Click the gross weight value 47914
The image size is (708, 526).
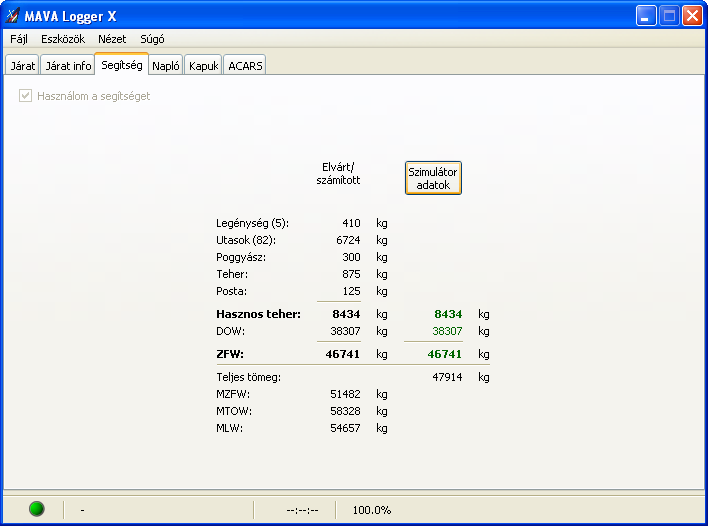447,377
